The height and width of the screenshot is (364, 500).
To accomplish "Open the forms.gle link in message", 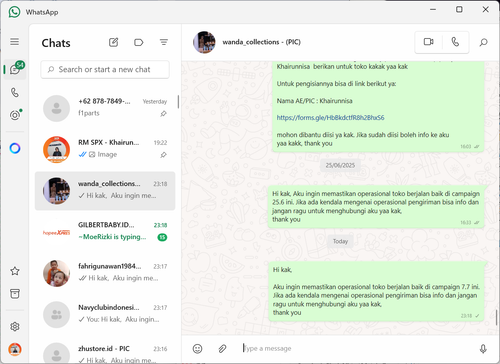I will pos(330,118).
